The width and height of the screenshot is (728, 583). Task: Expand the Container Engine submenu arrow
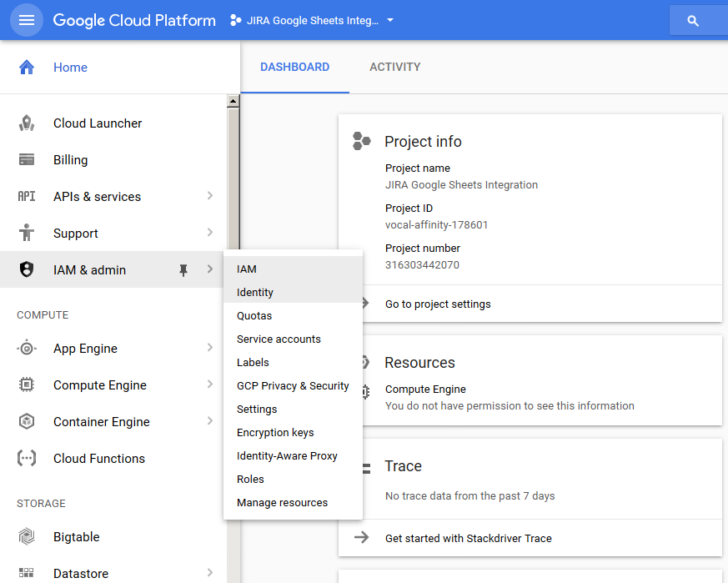[x=209, y=421]
